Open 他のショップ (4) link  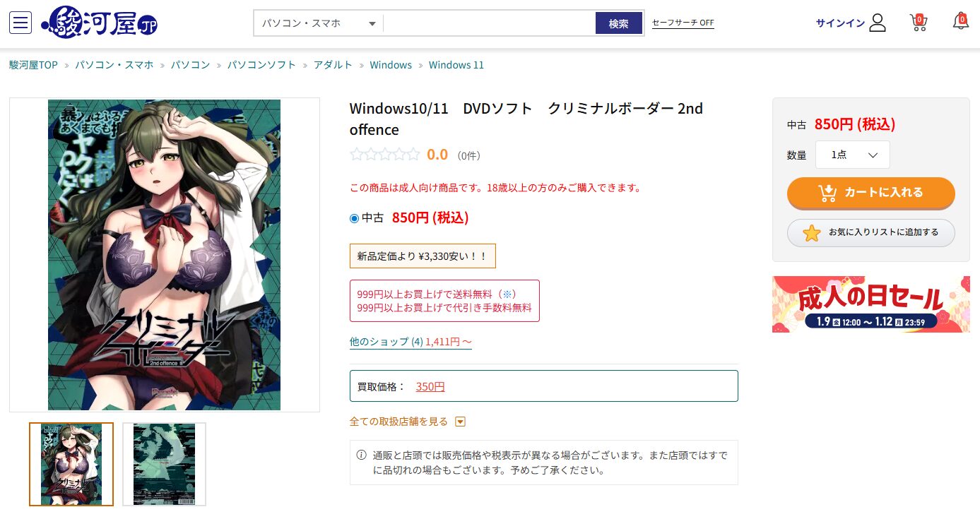pos(386,342)
